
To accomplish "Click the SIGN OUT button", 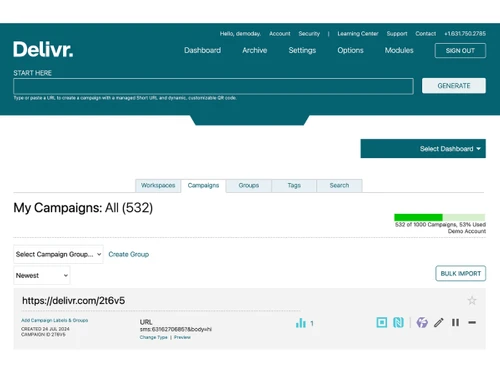I will coord(460,51).
